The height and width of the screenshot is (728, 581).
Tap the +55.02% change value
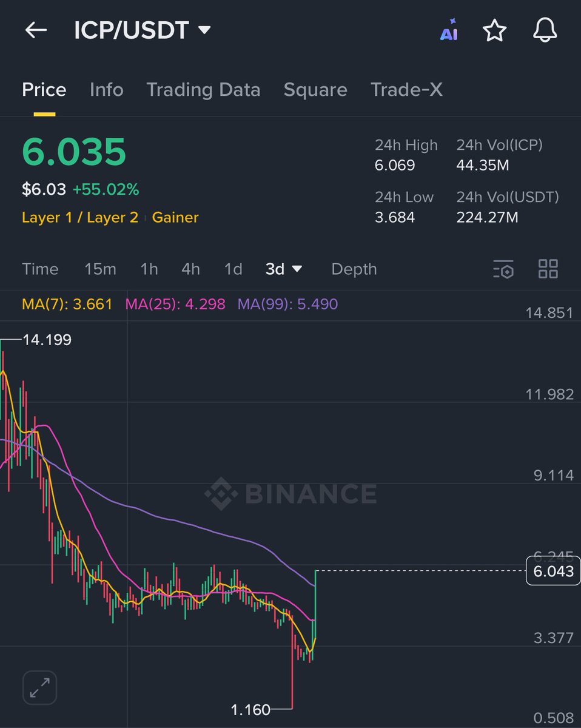pyautogui.click(x=106, y=190)
